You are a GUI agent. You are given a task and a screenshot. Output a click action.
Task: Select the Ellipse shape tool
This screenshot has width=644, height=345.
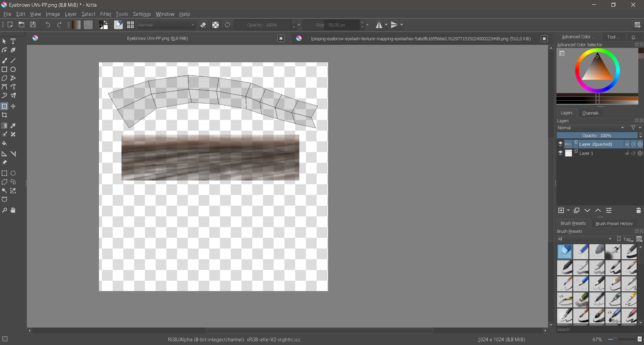tap(13, 69)
